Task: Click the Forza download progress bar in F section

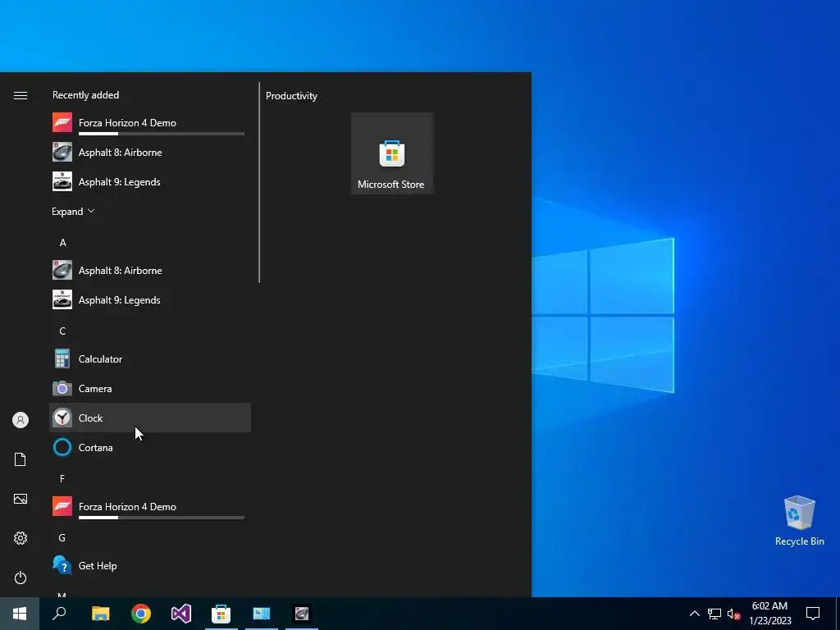Action: 162,518
